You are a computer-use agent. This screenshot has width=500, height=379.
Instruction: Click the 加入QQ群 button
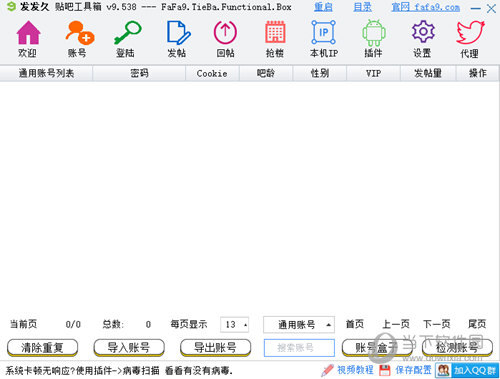pyautogui.click(x=467, y=370)
